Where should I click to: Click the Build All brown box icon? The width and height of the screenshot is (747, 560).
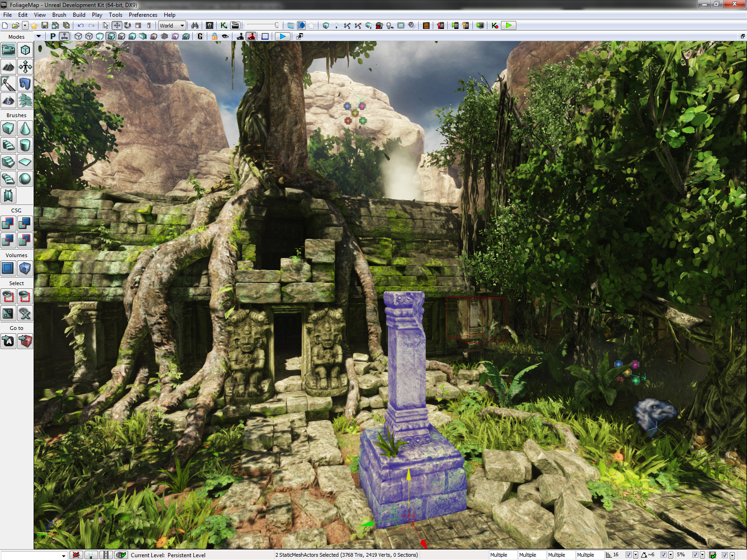point(426,26)
